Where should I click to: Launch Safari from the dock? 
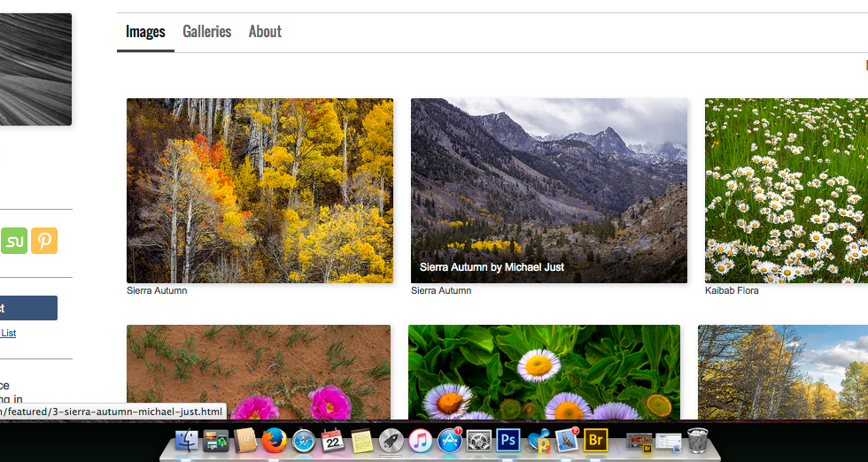(304, 440)
